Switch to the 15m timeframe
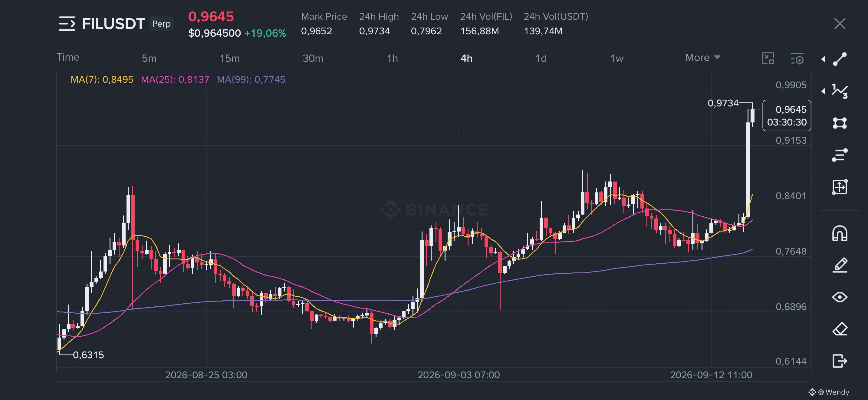The width and height of the screenshot is (868, 400). pyautogui.click(x=229, y=58)
